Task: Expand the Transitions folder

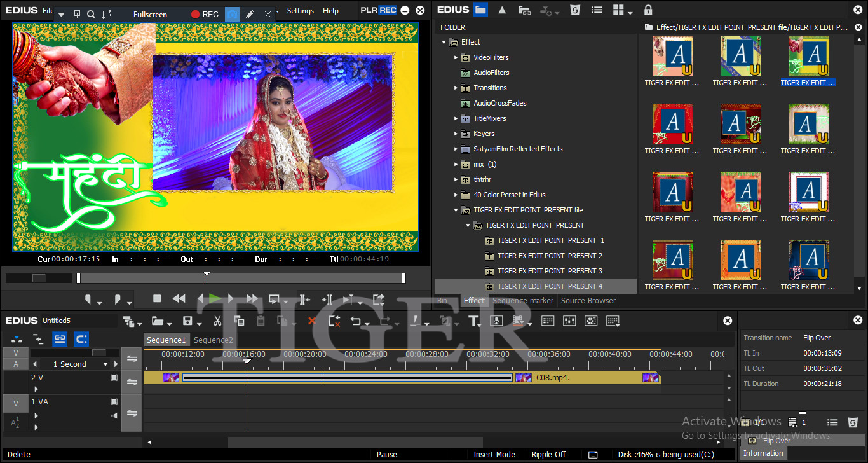Action: click(456, 88)
